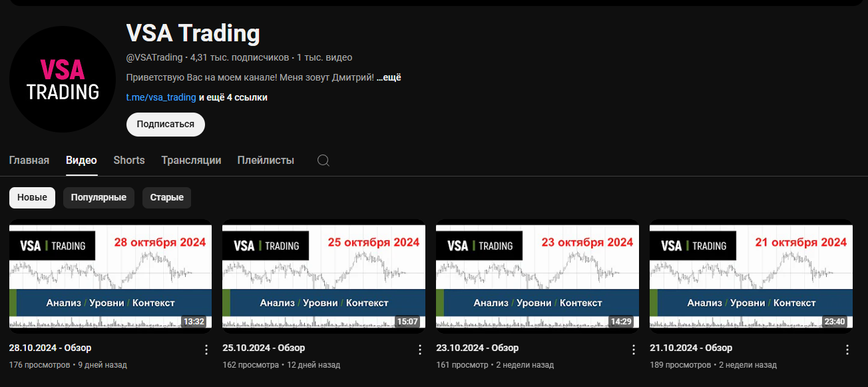The width and height of the screenshot is (868, 387).
Task: Sort videos by Старые
Action: 167,198
